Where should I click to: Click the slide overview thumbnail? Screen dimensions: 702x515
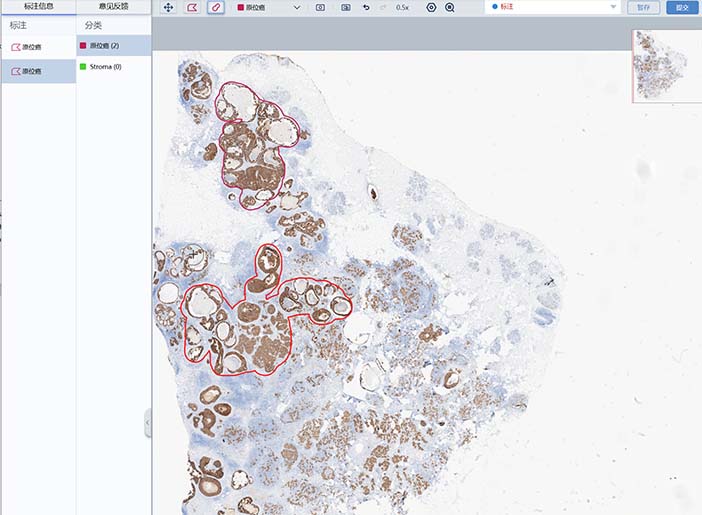pos(667,66)
